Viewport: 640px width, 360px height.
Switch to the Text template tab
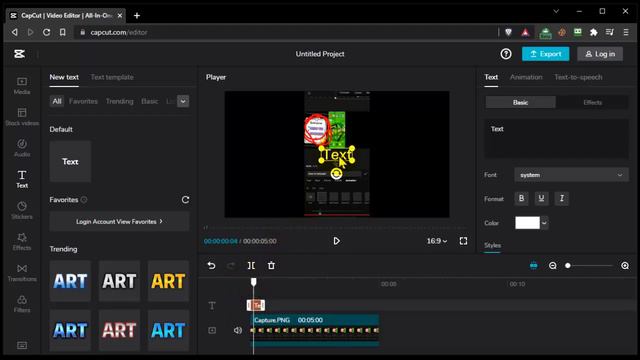[112, 77]
